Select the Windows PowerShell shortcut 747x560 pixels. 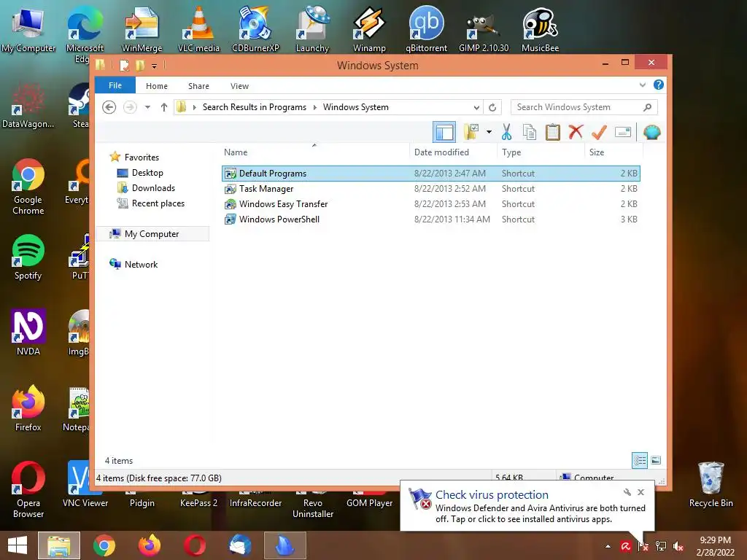point(430,219)
